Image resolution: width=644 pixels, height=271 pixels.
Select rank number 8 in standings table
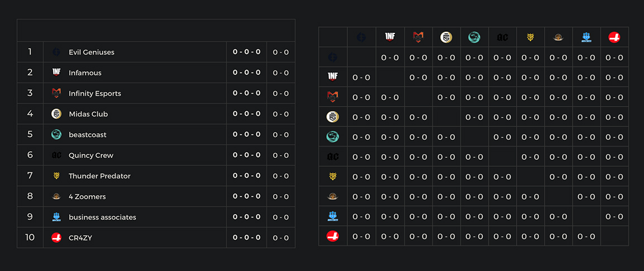point(30,196)
